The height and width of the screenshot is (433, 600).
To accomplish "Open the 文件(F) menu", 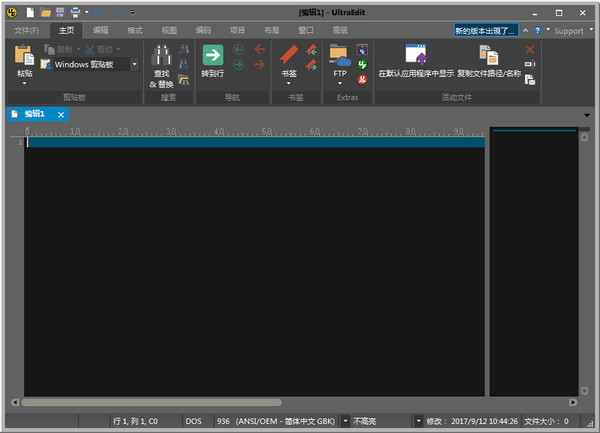I will (26, 30).
